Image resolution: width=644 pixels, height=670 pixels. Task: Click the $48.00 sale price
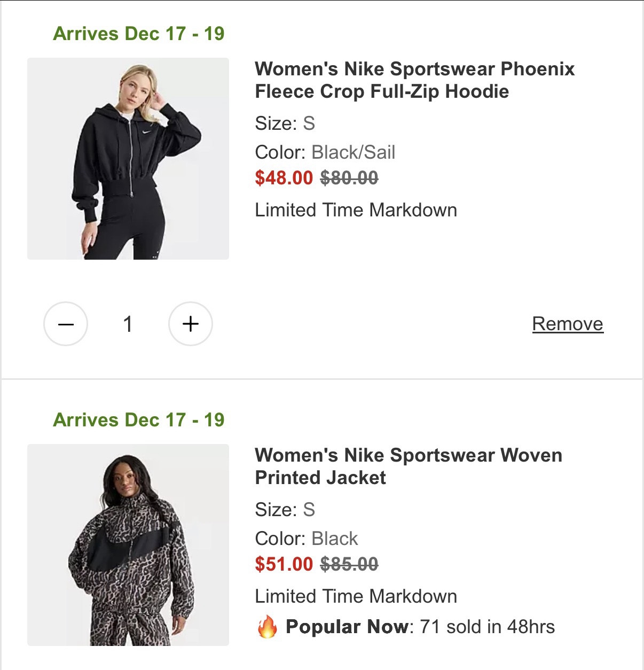coord(284,177)
